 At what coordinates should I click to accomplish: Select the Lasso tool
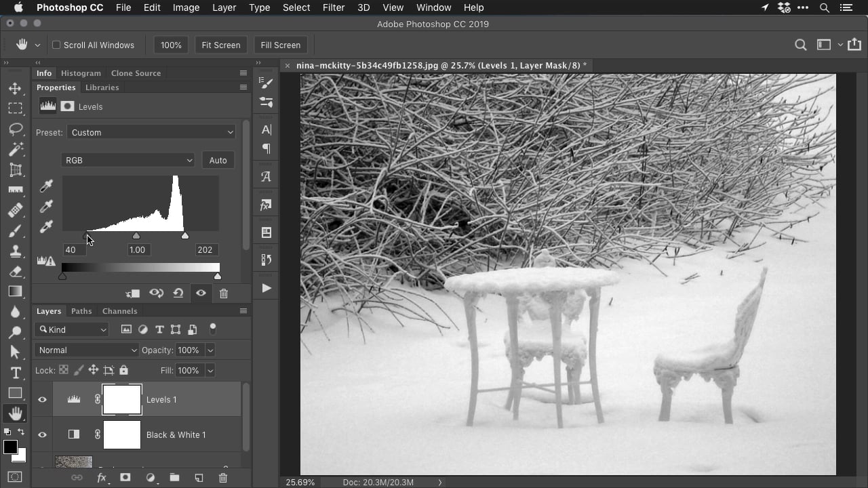(15, 129)
